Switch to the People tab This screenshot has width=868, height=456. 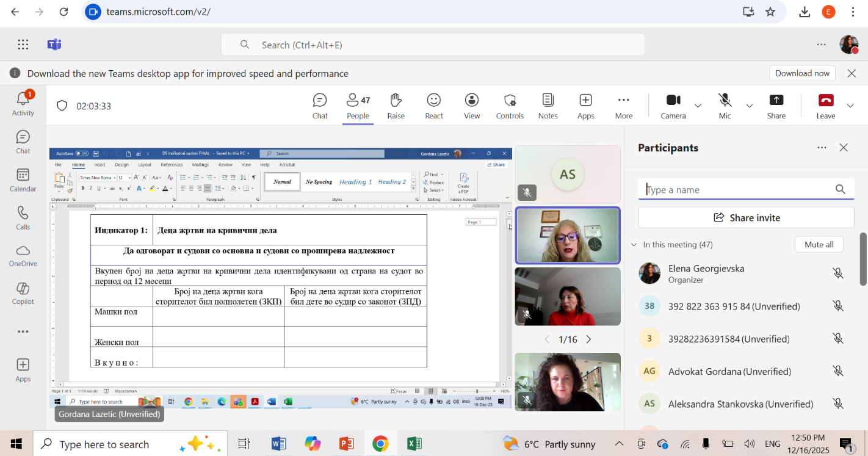click(x=358, y=106)
